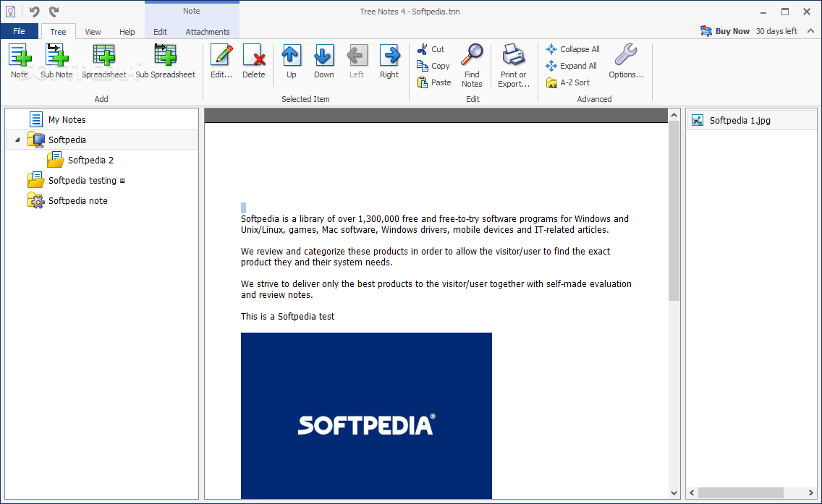The height and width of the screenshot is (504, 822).
Task: Paste note from clipboard
Action: coord(434,82)
